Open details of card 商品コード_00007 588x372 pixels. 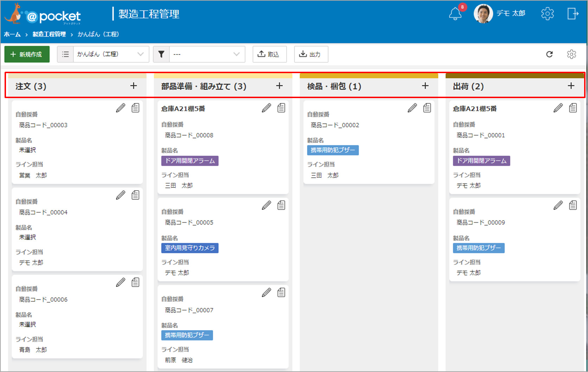(x=281, y=293)
